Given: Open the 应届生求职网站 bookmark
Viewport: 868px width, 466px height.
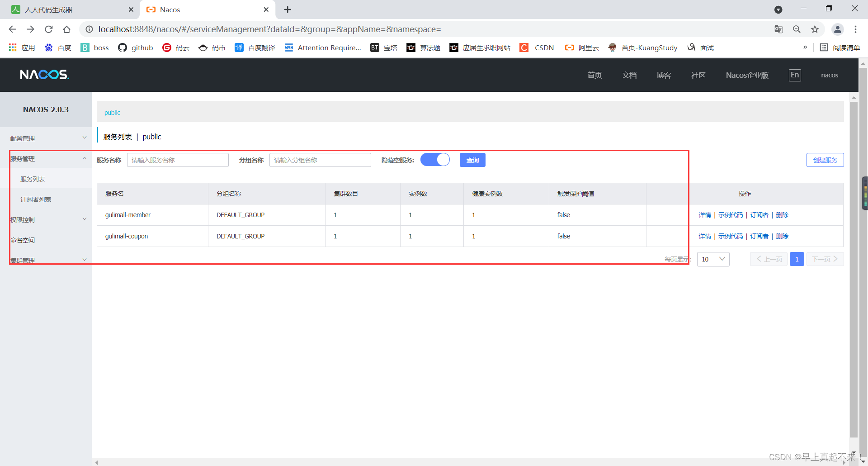Looking at the screenshot, I should tap(480, 48).
